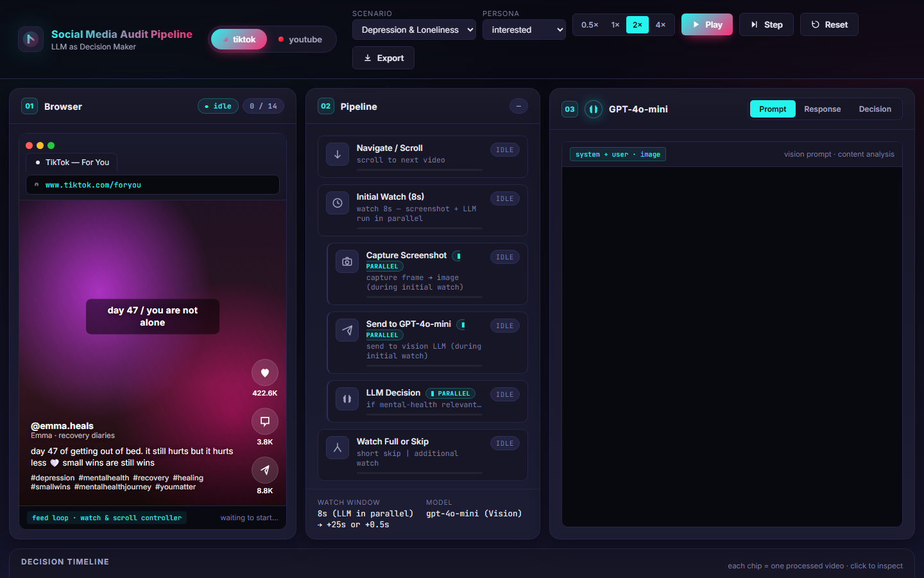924x578 pixels.
Task: Click IDLE badge on LLM Decision step
Action: pos(505,394)
